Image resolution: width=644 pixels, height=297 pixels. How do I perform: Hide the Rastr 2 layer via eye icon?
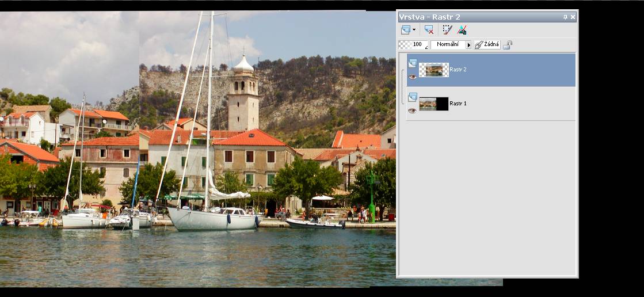pos(413,77)
